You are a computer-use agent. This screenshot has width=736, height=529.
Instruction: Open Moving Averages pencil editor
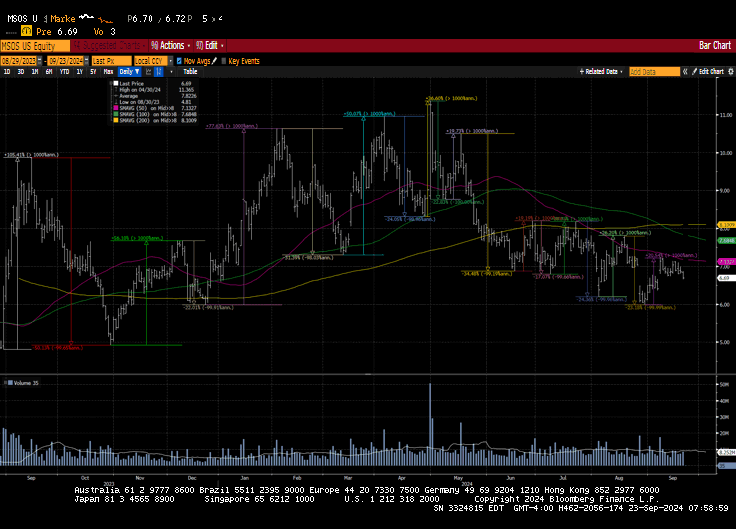pyautogui.click(x=215, y=61)
